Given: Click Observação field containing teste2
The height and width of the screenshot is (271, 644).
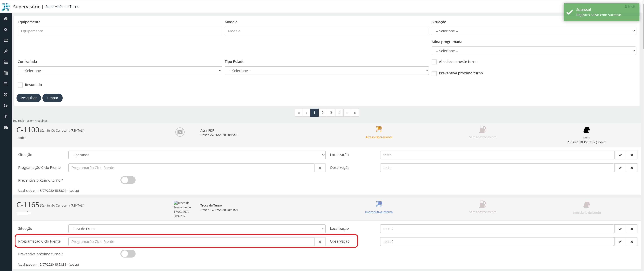Looking at the screenshot, I should click(x=497, y=242).
